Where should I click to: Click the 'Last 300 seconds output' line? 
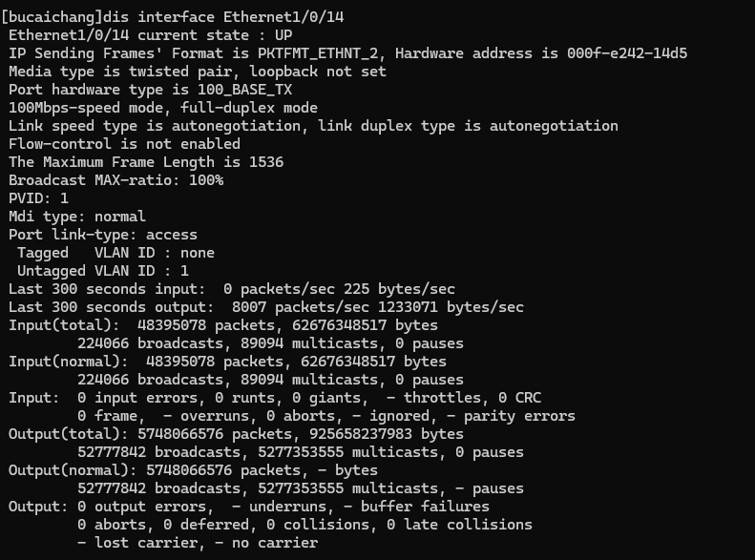(265, 307)
